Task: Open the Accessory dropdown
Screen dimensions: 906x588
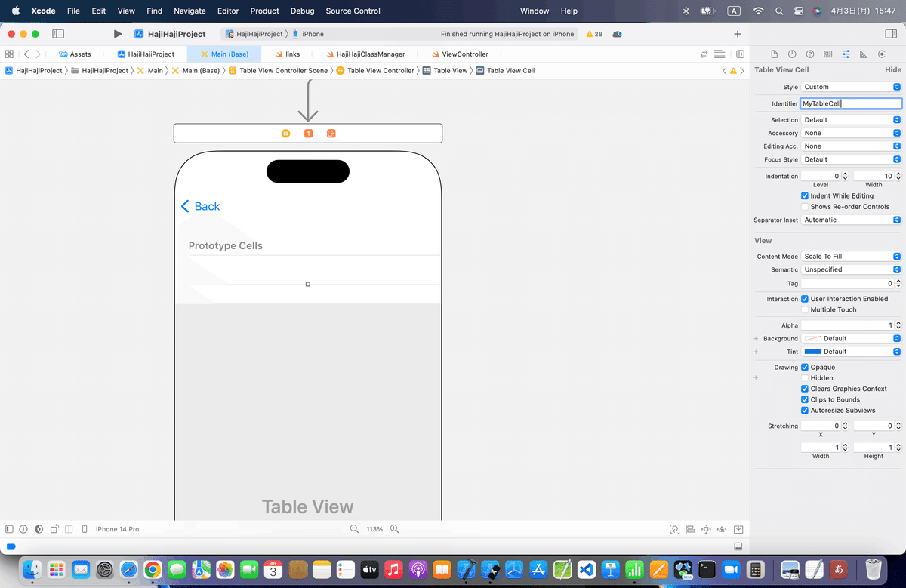Action: tap(851, 133)
